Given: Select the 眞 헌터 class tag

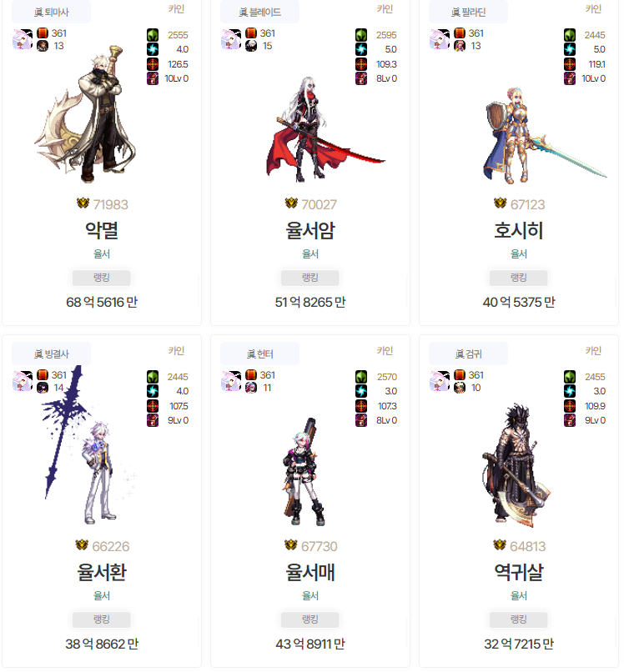Looking at the screenshot, I should point(259,354).
